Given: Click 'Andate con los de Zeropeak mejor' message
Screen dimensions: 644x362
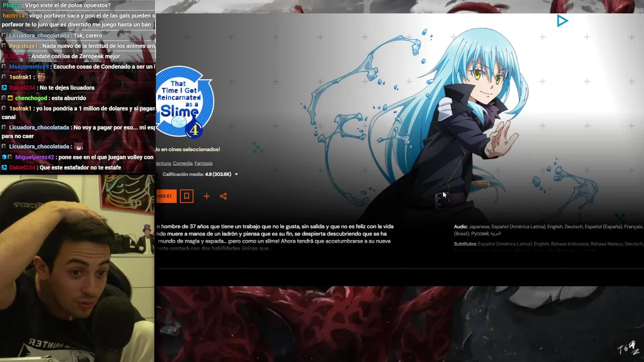Looking at the screenshot, I should tap(75, 56).
